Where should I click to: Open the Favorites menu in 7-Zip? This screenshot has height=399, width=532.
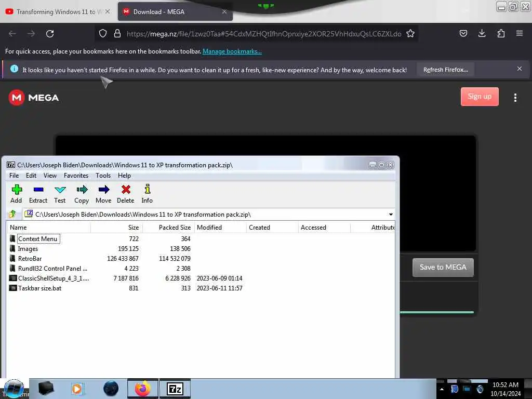tap(76, 176)
